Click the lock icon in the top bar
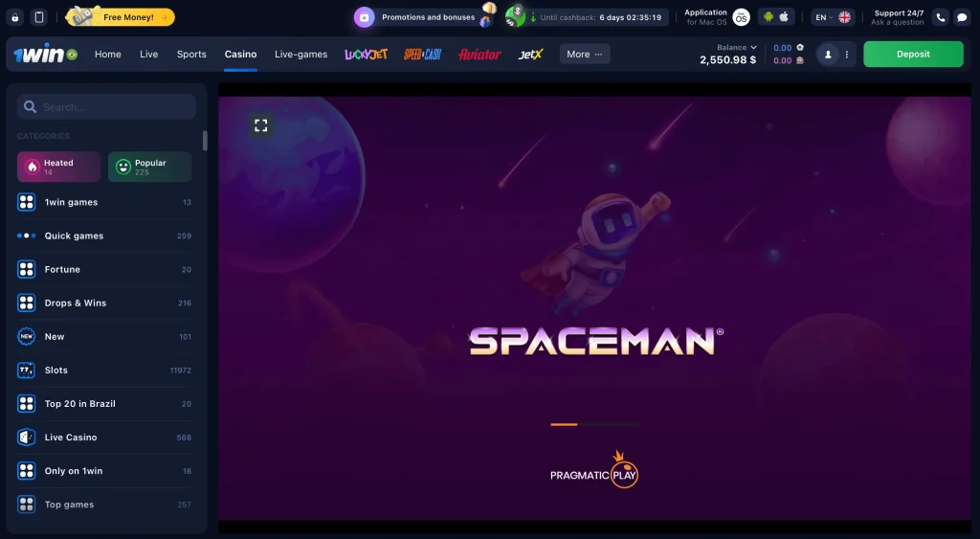This screenshot has height=539, width=980. point(15,17)
